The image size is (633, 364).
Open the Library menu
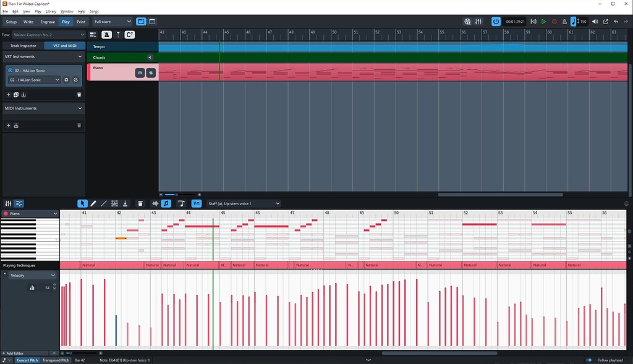click(51, 11)
